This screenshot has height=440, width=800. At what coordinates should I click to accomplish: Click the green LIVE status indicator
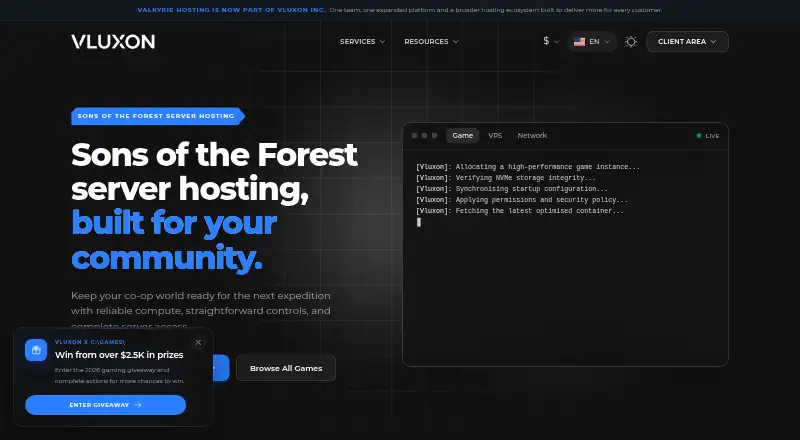pos(708,136)
